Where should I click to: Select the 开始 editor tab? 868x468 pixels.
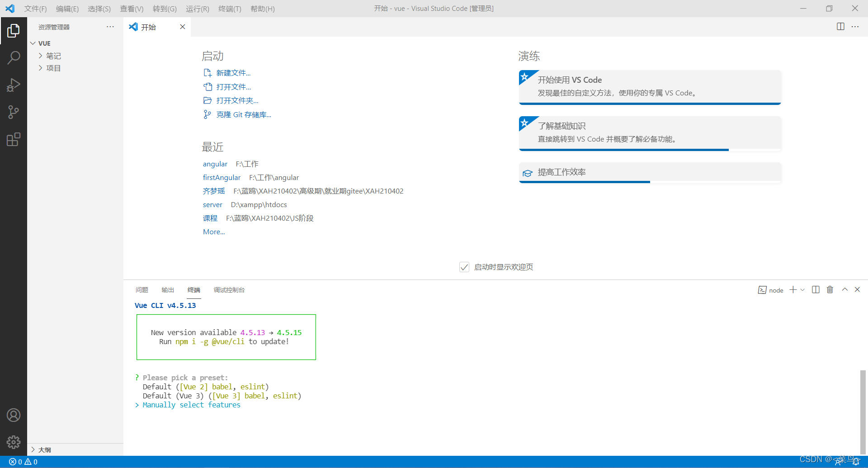coord(157,27)
